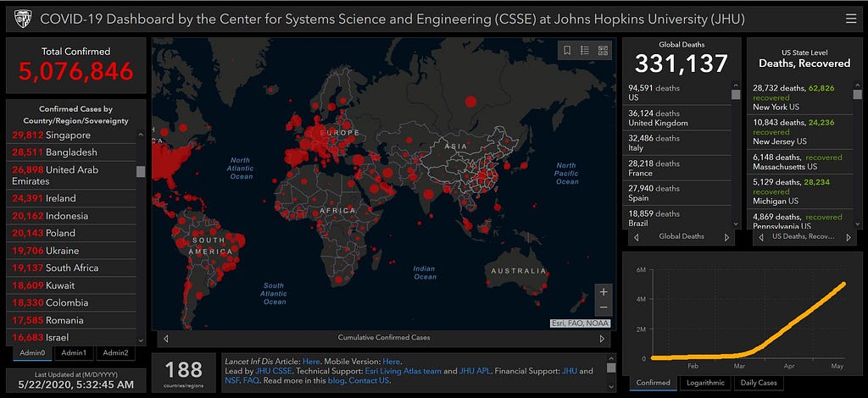This screenshot has height=398, width=868.
Task: Click the country list scrollbar thumb
Action: [141, 171]
